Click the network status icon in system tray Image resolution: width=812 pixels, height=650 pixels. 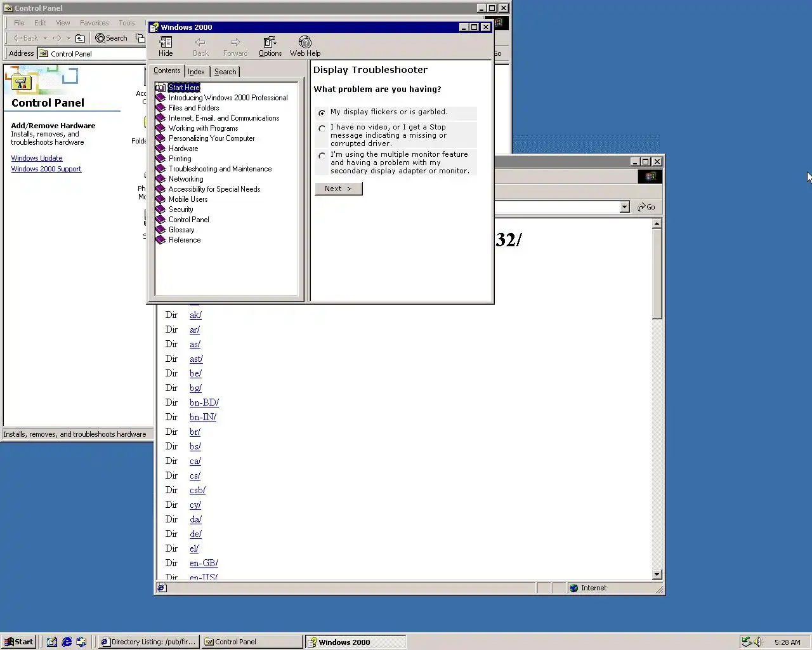coord(747,642)
